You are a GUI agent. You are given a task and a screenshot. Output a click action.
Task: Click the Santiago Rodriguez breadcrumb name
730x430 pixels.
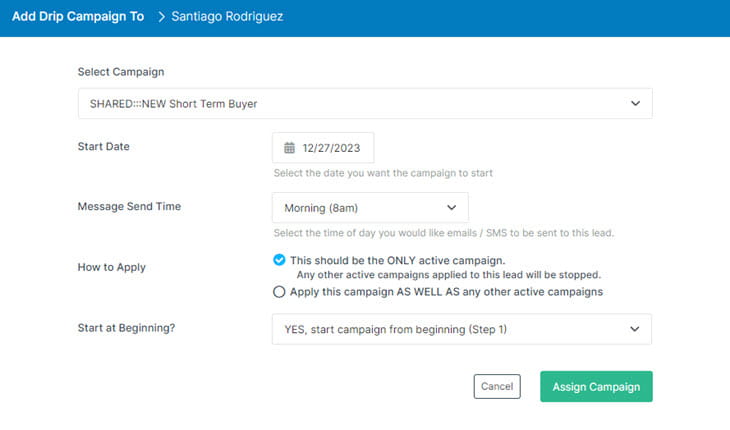click(227, 17)
